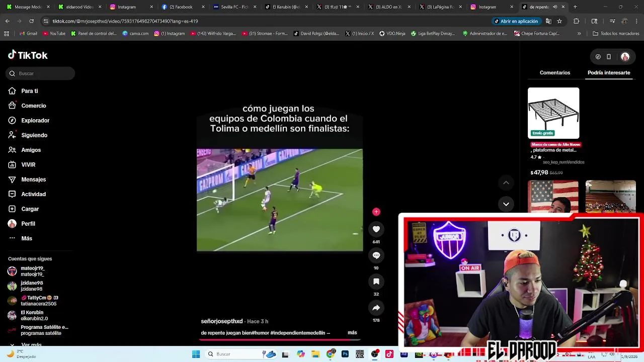Click Abrir en aplicación button
This screenshot has height=362, width=644.
(x=516, y=21)
